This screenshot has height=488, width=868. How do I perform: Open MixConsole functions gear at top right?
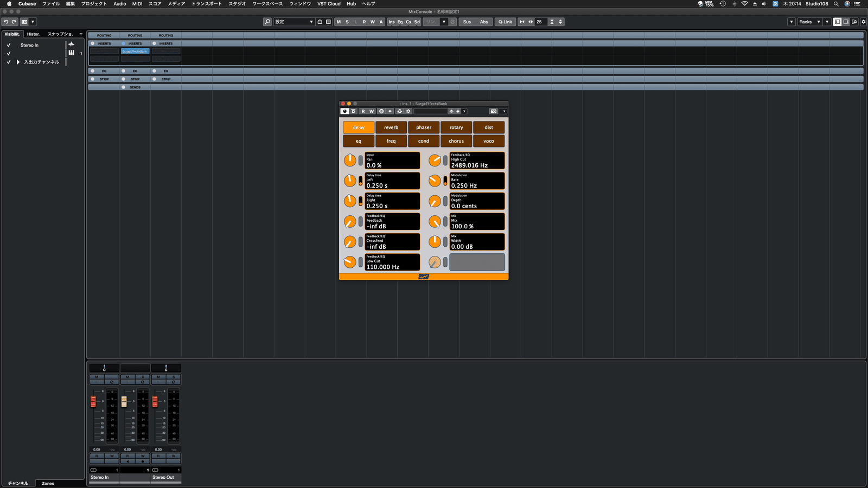pos(864,22)
